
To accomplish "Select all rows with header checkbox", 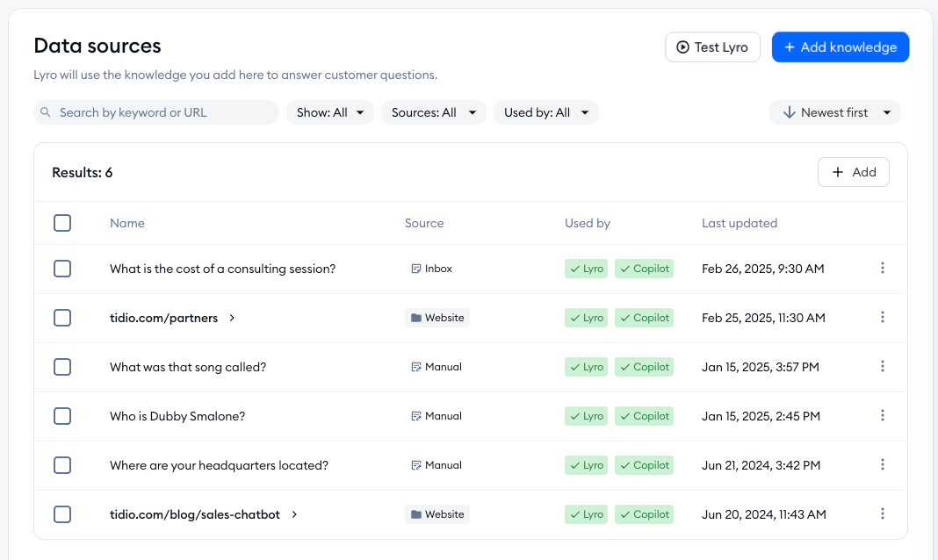I will [x=62, y=223].
